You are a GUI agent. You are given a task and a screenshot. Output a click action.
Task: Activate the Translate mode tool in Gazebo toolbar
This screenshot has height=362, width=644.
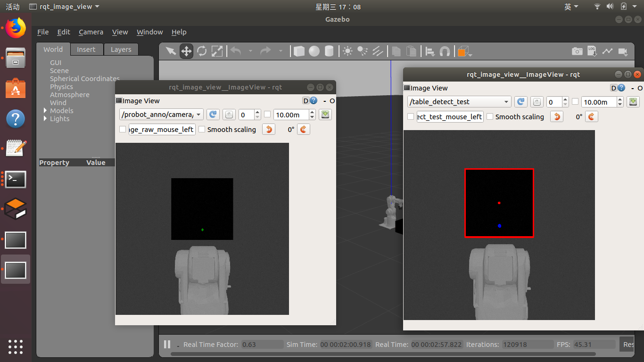[186, 51]
